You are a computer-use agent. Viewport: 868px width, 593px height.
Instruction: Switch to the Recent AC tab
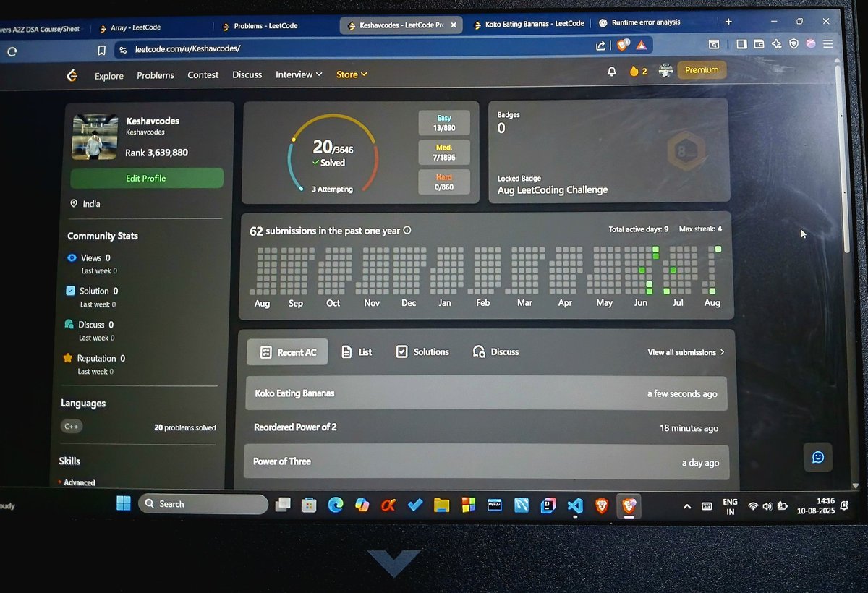click(287, 352)
